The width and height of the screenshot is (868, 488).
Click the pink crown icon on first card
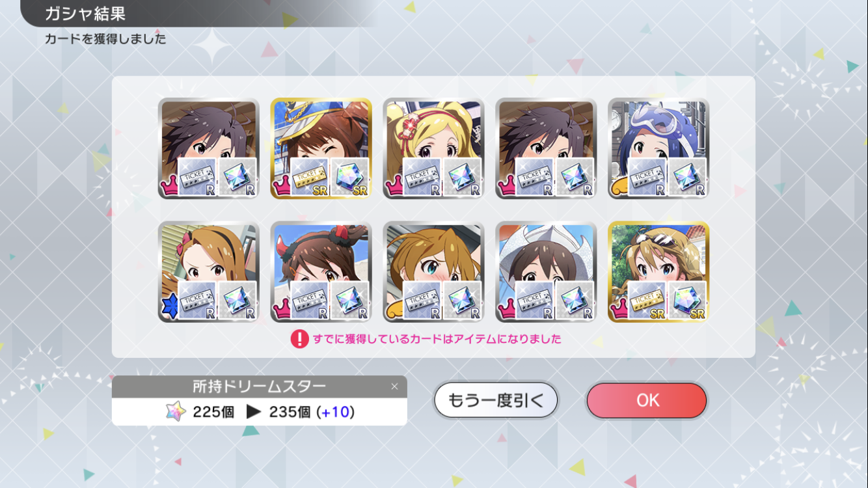[169, 188]
